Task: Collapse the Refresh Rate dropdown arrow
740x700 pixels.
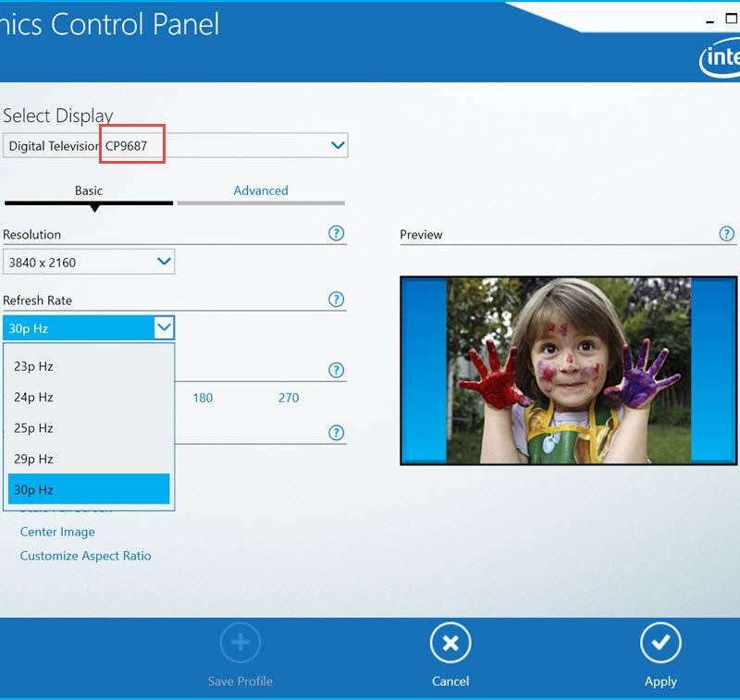Action: tap(164, 327)
